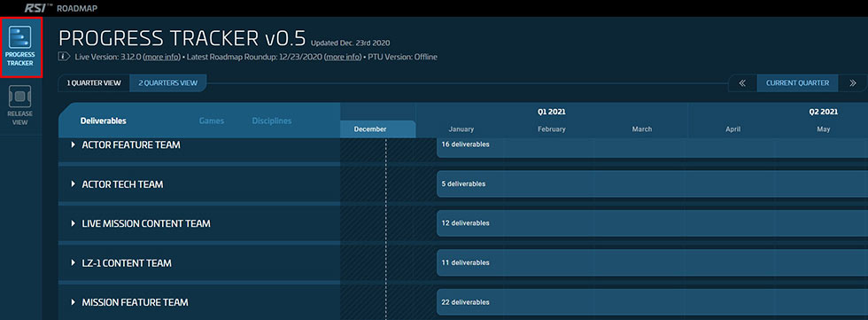Click the 16 deliverables timeline bar
Screen dimensions: 868x320
pos(652,148)
